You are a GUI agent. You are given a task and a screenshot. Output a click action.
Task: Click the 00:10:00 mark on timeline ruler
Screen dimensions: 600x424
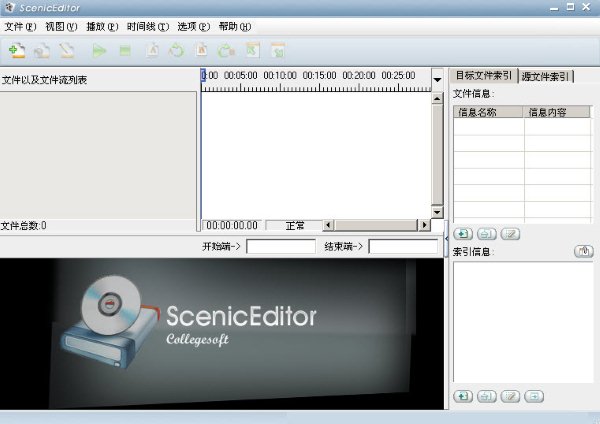(x=280, y=75)
